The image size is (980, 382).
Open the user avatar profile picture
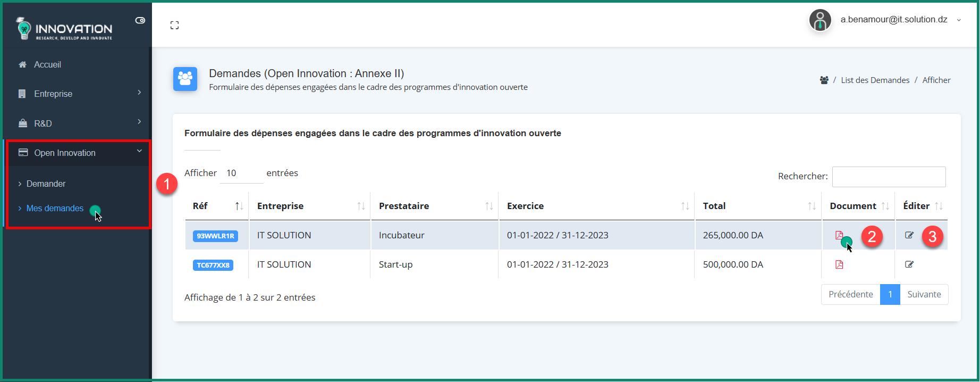pos(820,21)
